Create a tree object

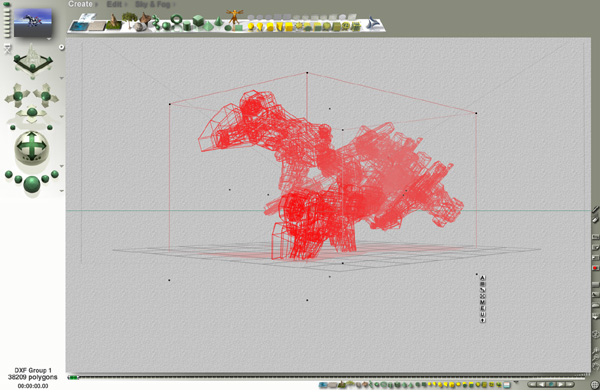click(129, 20)
